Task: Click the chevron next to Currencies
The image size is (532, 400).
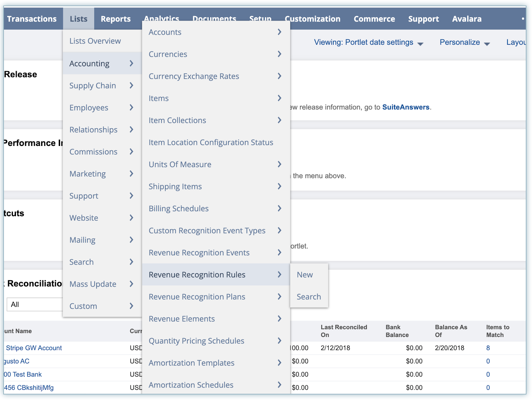Action: click(279, 54)
